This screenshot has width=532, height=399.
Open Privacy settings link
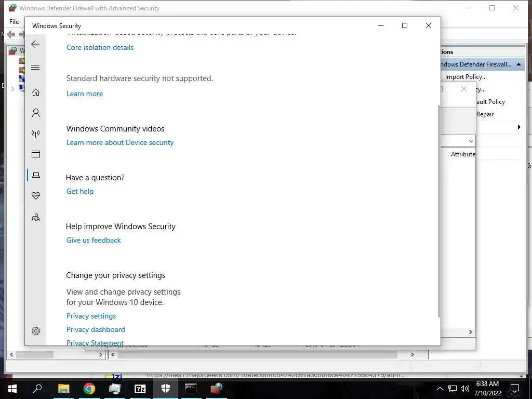click(x=91, y=316)
